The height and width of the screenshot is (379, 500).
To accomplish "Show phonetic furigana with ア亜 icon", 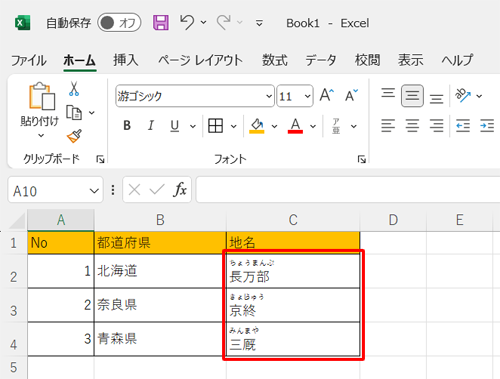I will [336, 126].
